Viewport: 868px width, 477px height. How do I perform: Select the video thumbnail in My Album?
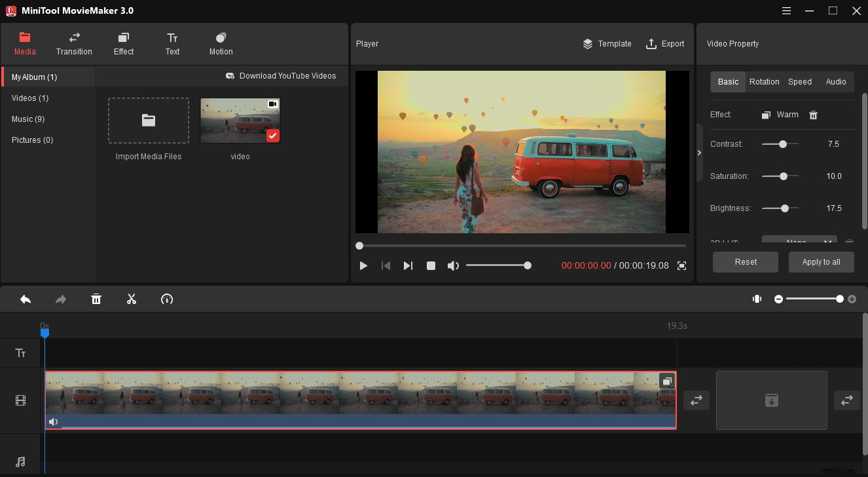click(240, 120)
